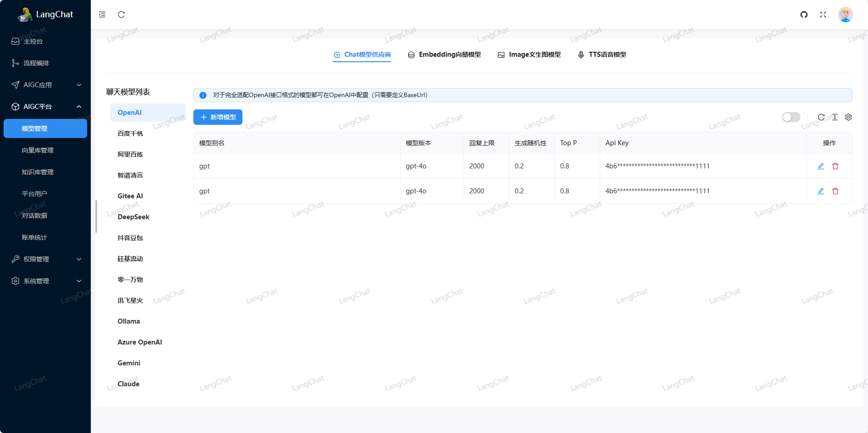Delete the first gpt model row
Image resolution: width=868 pixels, height=433 pixels.
click(x=835, y=166)
